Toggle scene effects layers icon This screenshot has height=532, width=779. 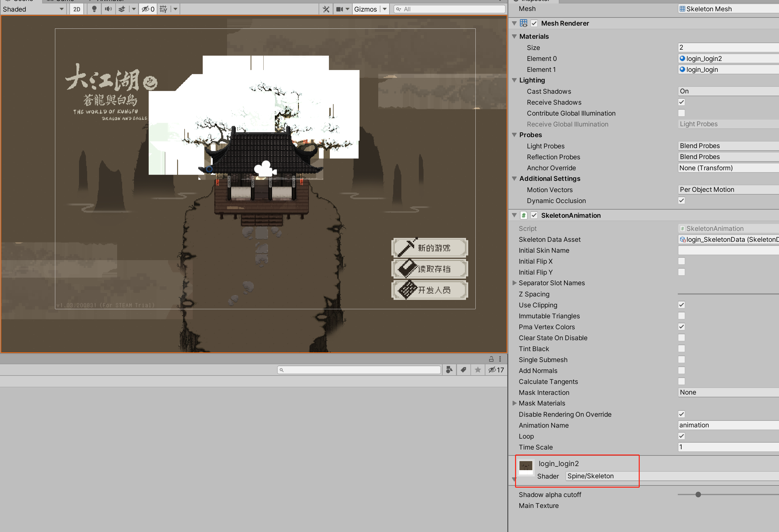122,9
